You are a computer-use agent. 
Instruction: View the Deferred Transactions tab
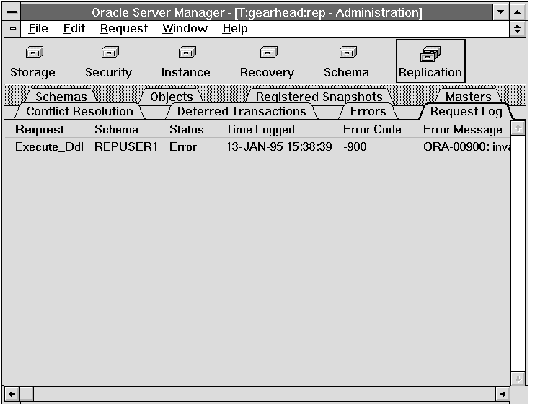(x=242, y=111)
